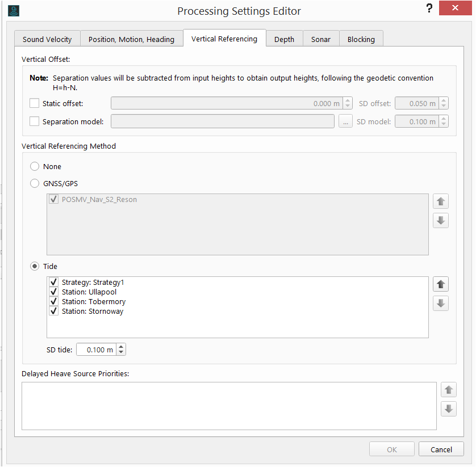The width and height of the screenshot is (476, 467).
Task: Open the Blocking tab
Action: [x=361, y=39]
